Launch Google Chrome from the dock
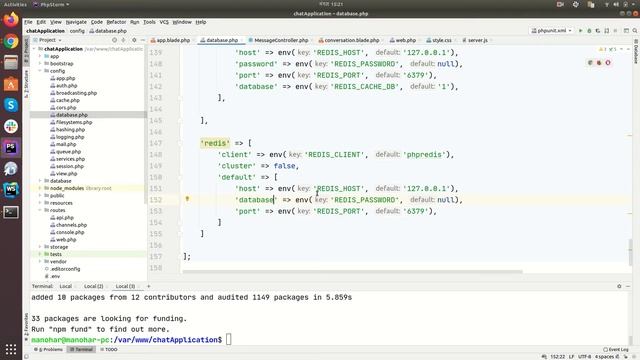 11,41
